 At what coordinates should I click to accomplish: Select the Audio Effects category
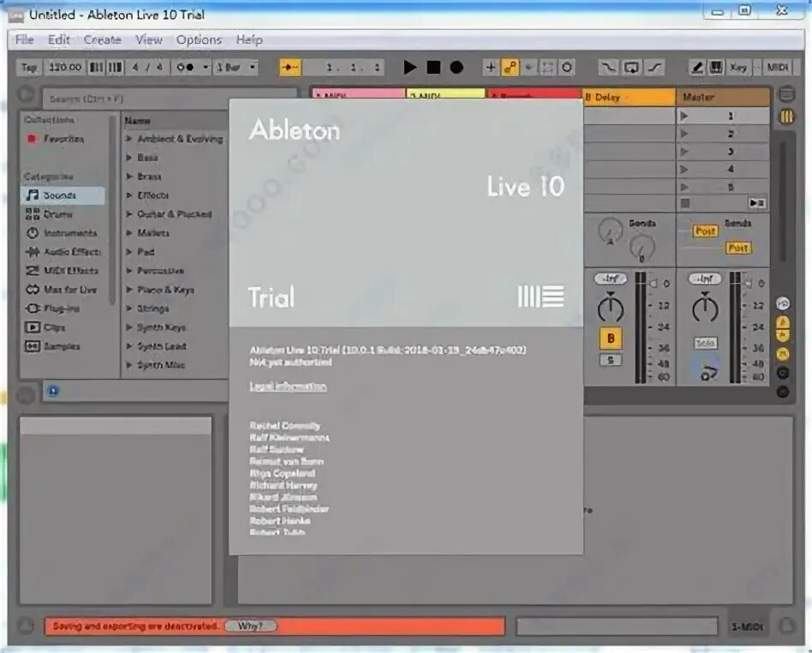[63, 252]
